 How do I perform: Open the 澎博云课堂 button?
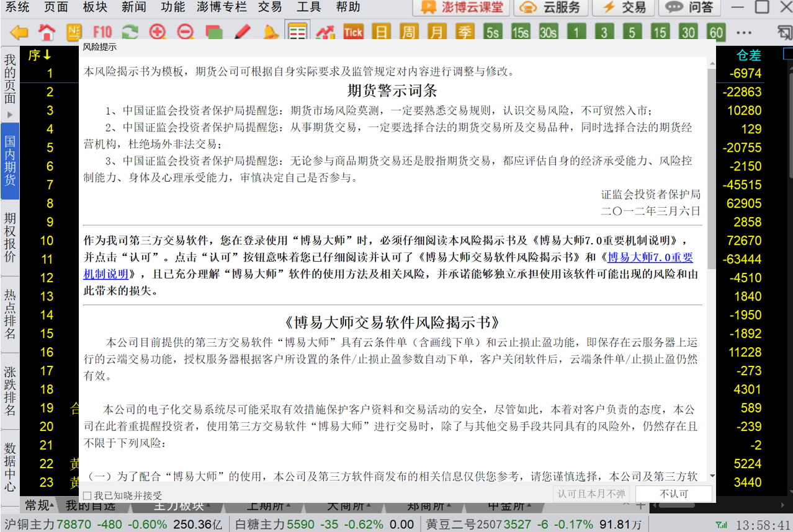point(462,7)
